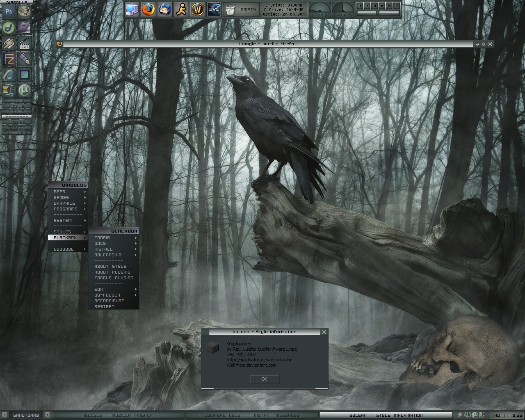Click the AIM running man tray icon

point(467,415)
